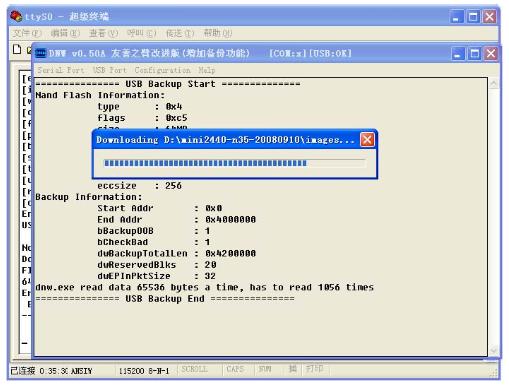
Task: Click the 'USB Backup End' footer line
Action: (165, 299)
